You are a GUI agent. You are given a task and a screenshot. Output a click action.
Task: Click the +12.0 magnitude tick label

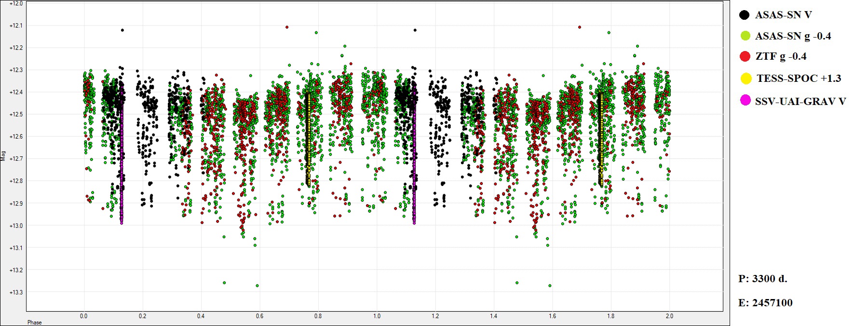[x=16, y=3]
